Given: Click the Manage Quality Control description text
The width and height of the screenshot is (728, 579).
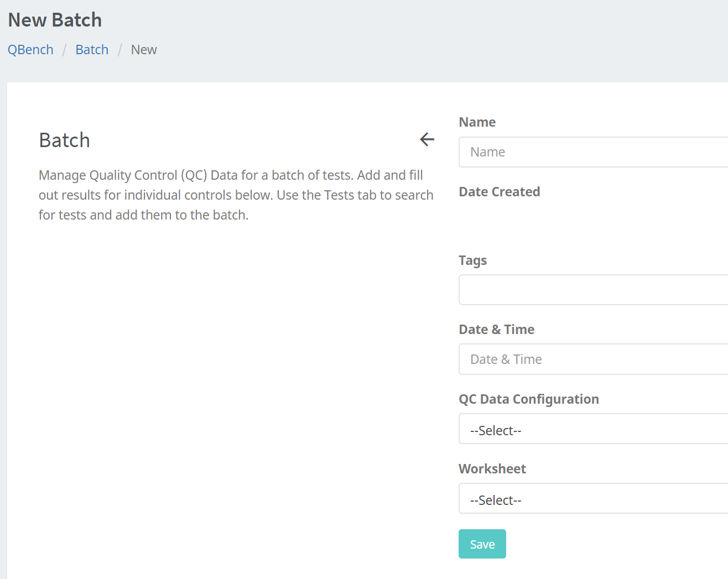Looking at the screenshot, I should tap(236, 195).
